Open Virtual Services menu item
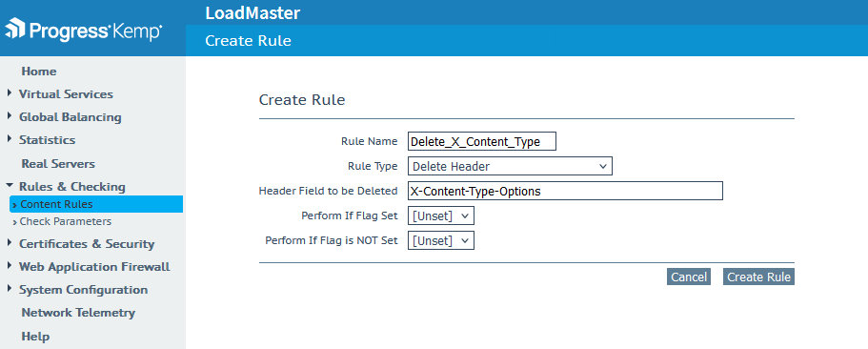Screen dimensions: 868x349 [66, 94]
